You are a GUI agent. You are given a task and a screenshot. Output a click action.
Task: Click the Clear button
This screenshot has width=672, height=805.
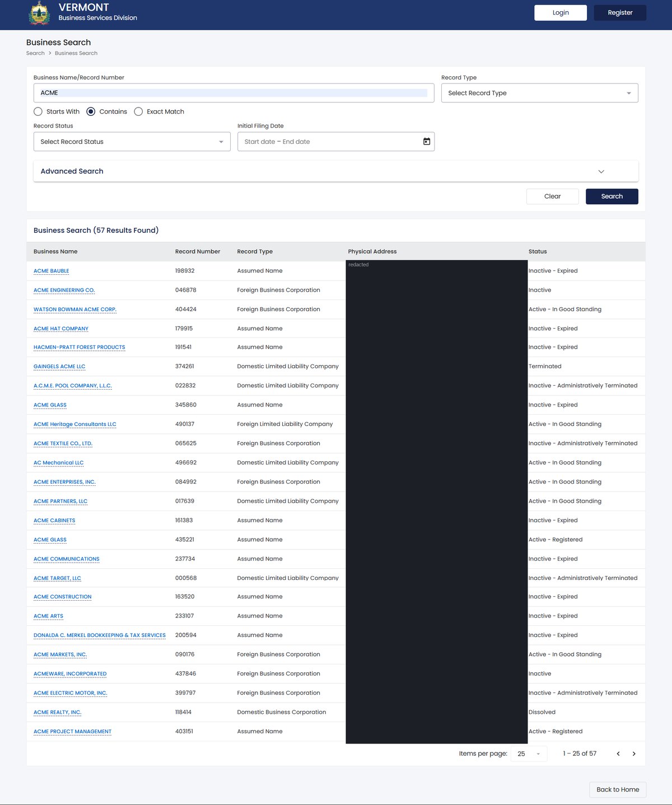(553, 196)
